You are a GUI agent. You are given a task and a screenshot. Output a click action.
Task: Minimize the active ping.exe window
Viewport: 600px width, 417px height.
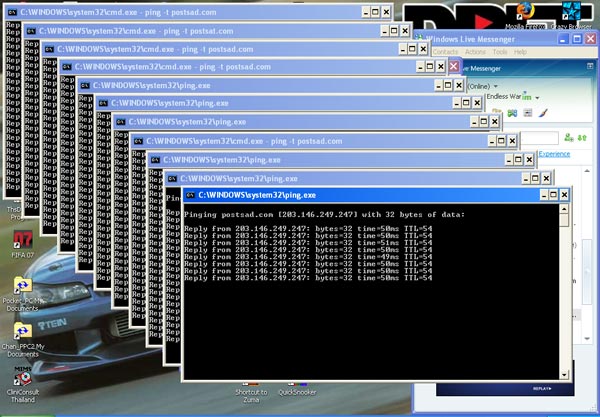point(544,195)
